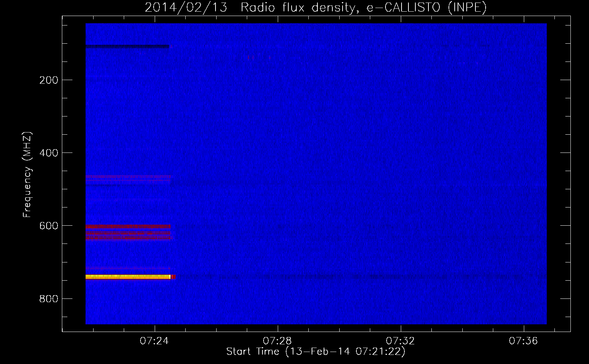Click the red emission band at 600 MHz

point(128,227)
